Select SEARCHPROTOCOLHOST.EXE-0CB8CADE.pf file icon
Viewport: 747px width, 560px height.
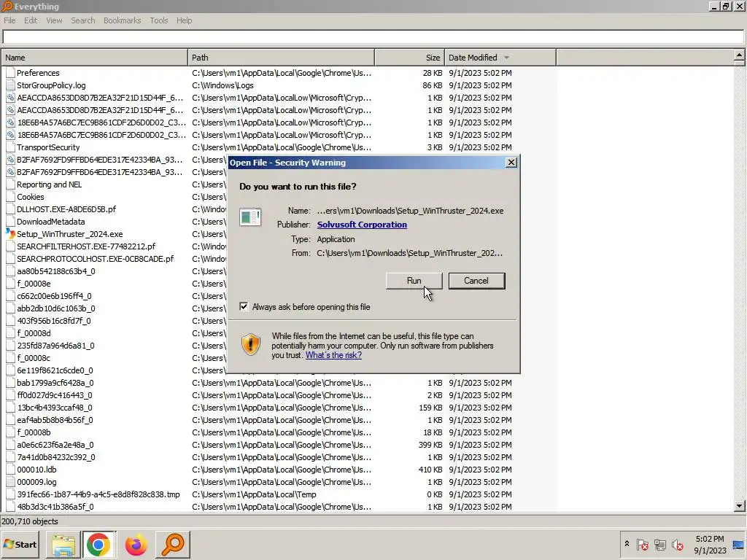10,259
